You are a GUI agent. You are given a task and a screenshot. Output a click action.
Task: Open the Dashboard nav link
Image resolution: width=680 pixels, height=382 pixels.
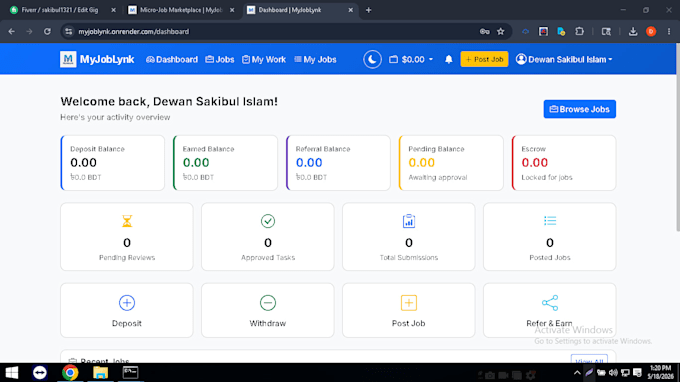pos(172,59)
